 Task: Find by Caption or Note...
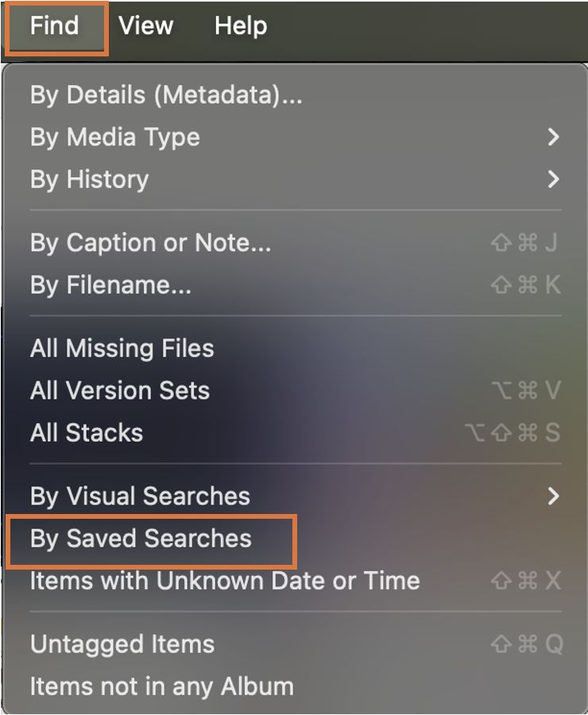pyautogui.click(x=151, y=243)
